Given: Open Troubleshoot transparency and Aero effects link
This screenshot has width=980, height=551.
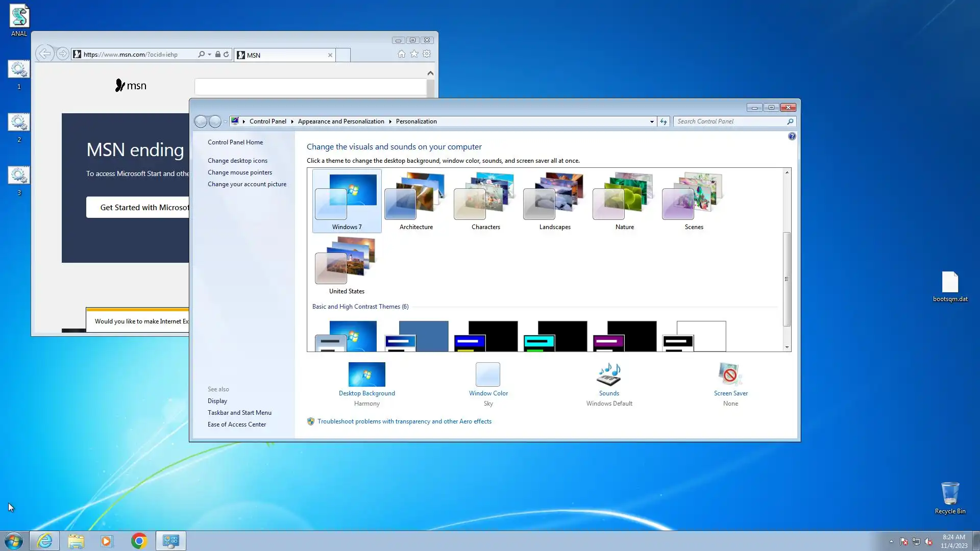Looking at the screenshot, I should tap(404, 421).
